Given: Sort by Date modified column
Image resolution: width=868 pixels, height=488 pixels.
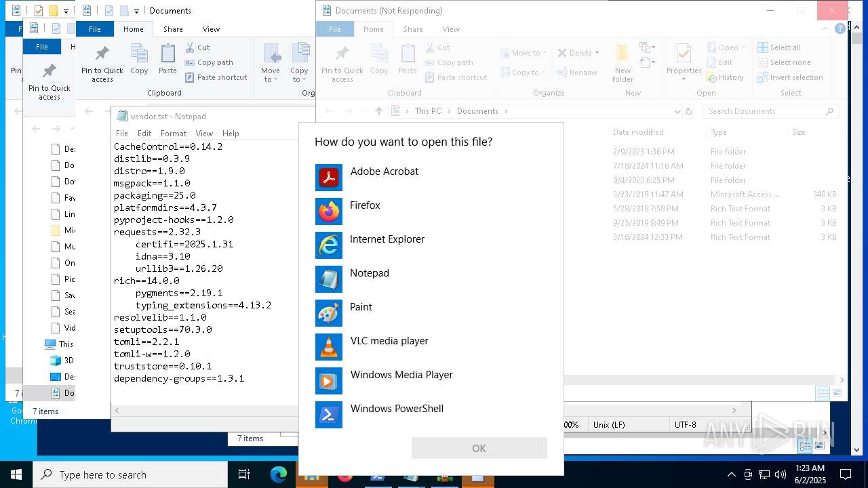Looking at the screenshot, I should click(x=638, y=132).
